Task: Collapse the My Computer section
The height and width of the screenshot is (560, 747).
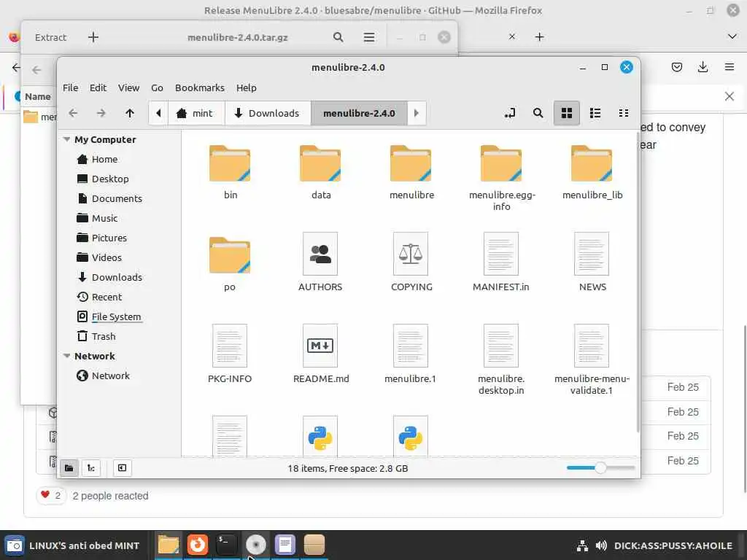Action: click(x=66, y=139)
